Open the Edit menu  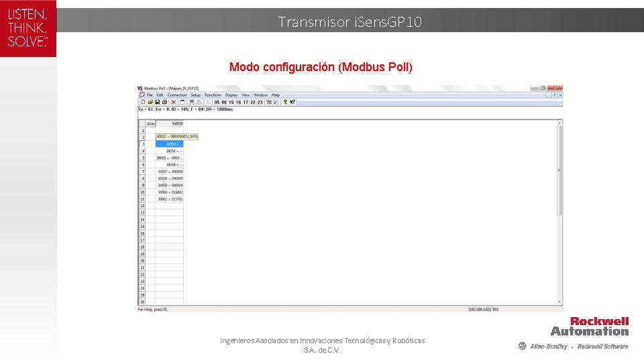point(160,95)
